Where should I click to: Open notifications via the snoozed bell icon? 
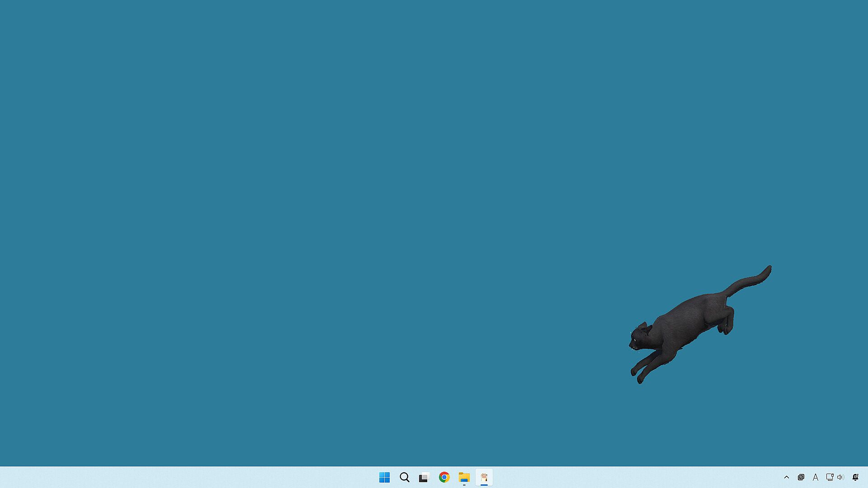(x=855, y=477)
